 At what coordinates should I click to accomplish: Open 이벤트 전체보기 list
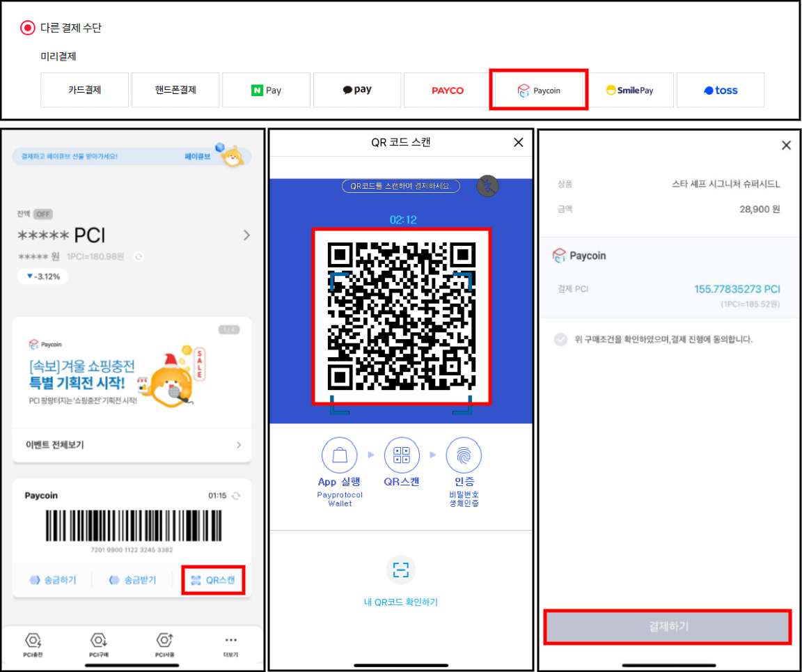132,445
